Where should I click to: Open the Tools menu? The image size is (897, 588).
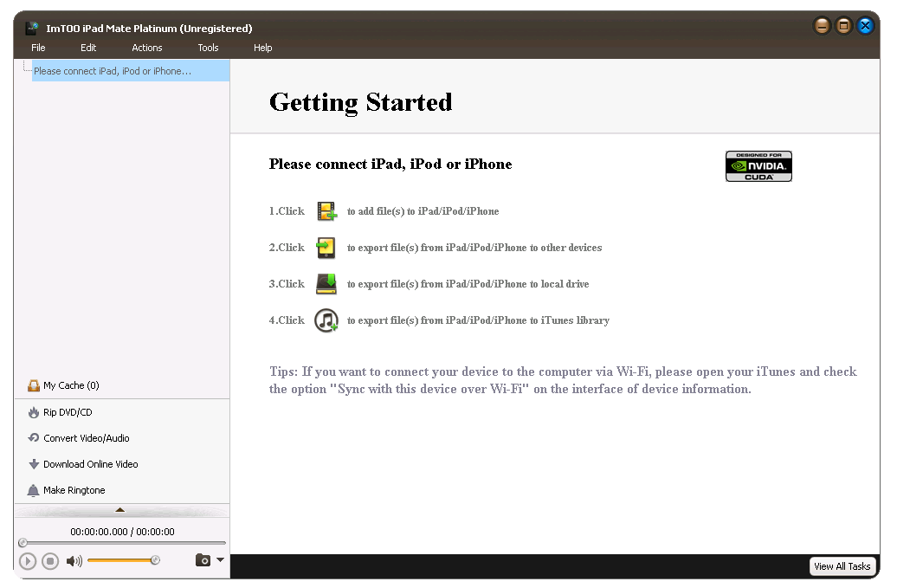pos(208,48)
